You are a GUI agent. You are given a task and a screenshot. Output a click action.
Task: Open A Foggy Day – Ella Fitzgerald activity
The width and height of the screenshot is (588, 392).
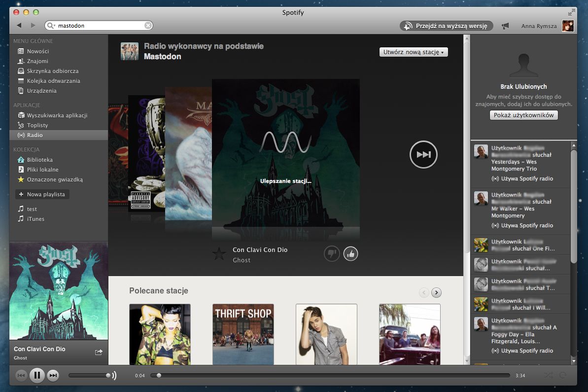(x=520, y=336)
